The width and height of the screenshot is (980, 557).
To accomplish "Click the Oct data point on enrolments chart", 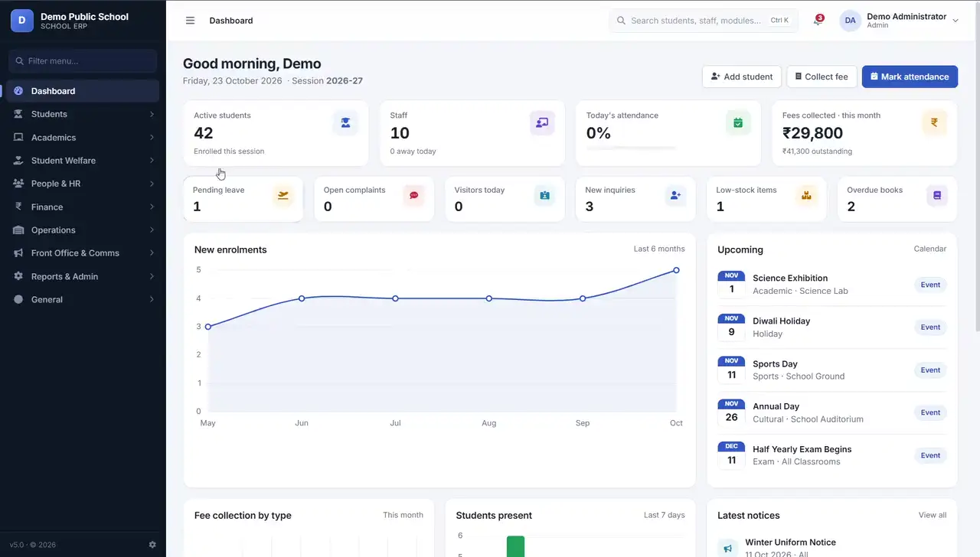I will coord(676,270).
